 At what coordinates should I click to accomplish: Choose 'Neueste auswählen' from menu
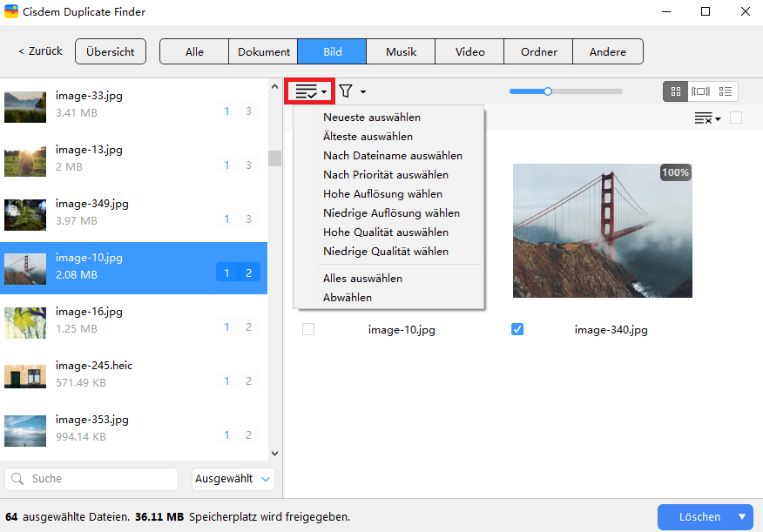[372, 118]
